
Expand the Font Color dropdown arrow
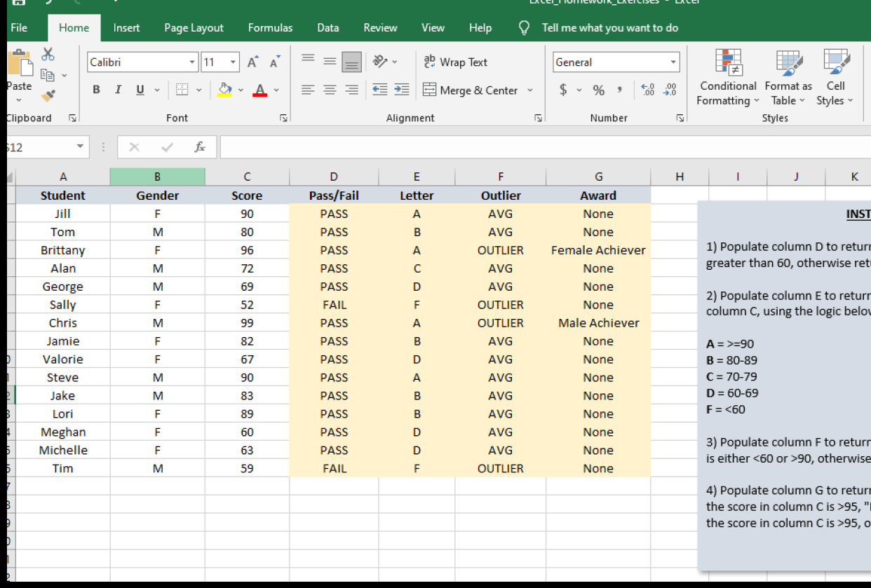coord(276,90)
